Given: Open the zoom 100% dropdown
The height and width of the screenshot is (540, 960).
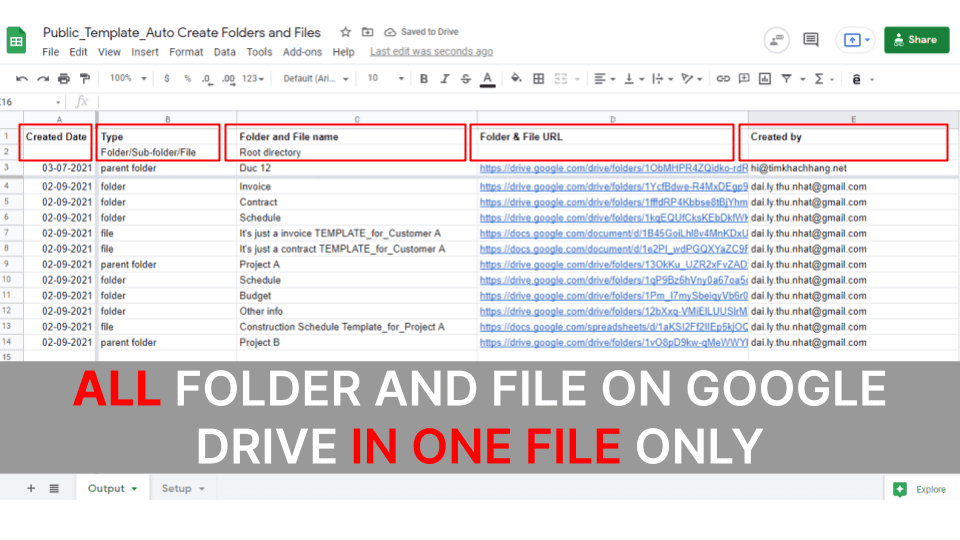Looking at the screenshot, I should [127, 79].
